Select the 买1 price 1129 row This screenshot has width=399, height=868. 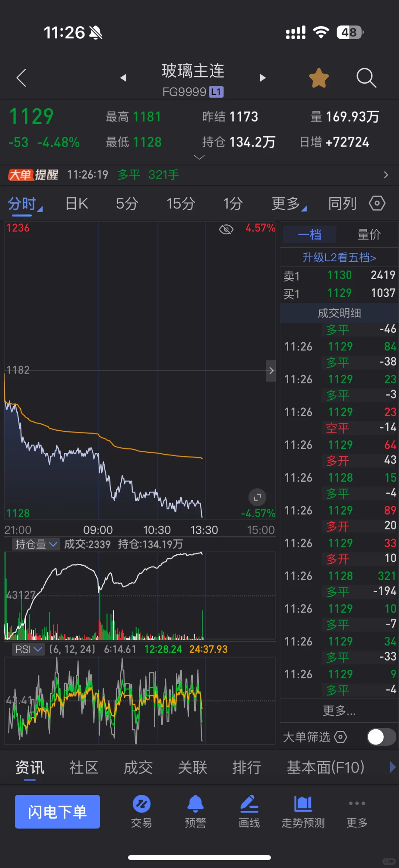click(x=339, y=294)
